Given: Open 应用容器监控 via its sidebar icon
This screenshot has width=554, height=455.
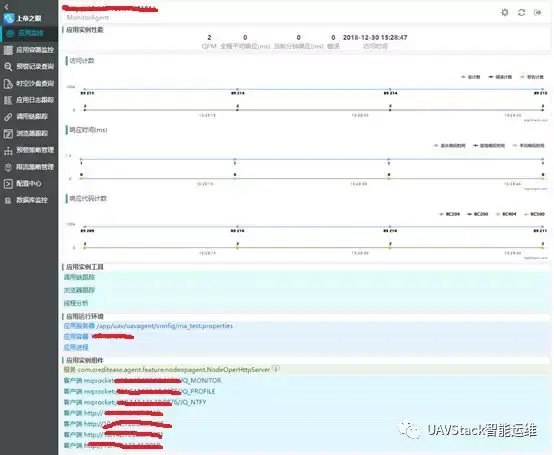Looking at the screenshot, I should point(8,50).
